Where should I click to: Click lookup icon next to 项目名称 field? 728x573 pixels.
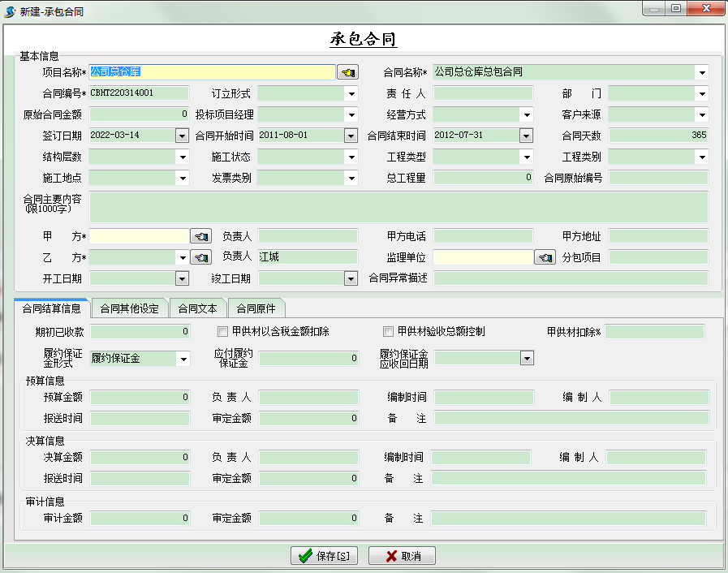tap(347, 72)
